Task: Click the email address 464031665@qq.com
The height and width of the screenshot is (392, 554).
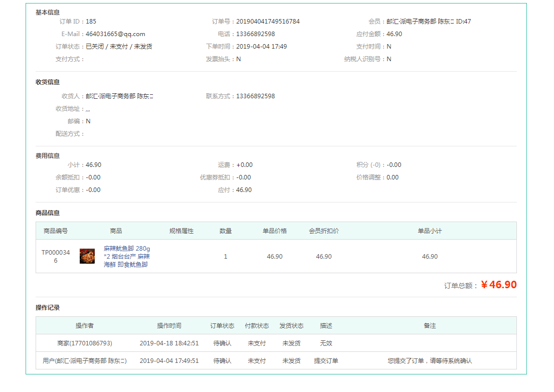Action: click(115, 34)
